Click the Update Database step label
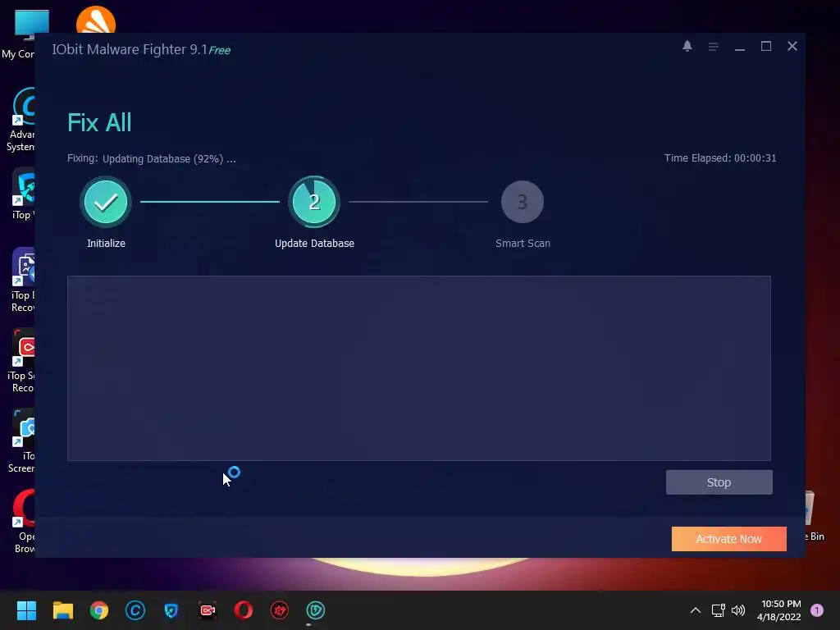The width and height of the screenshot is (840, 630). 314,243
